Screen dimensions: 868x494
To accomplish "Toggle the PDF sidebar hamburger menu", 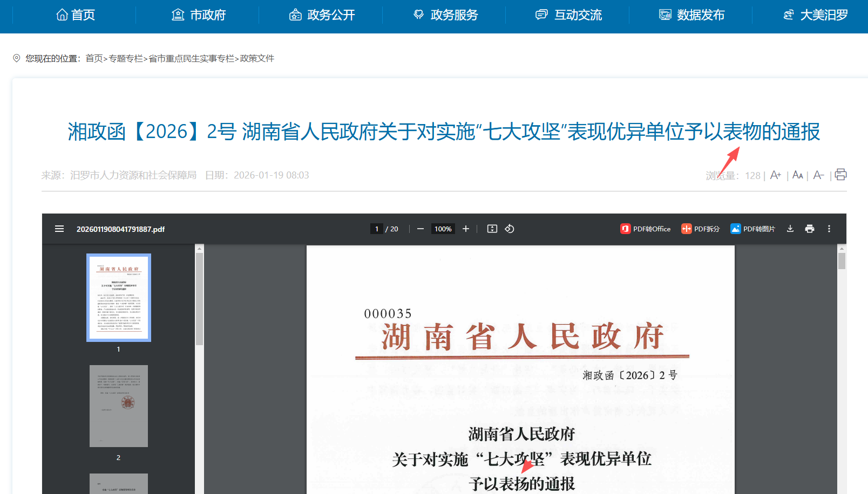I will 59,229.
